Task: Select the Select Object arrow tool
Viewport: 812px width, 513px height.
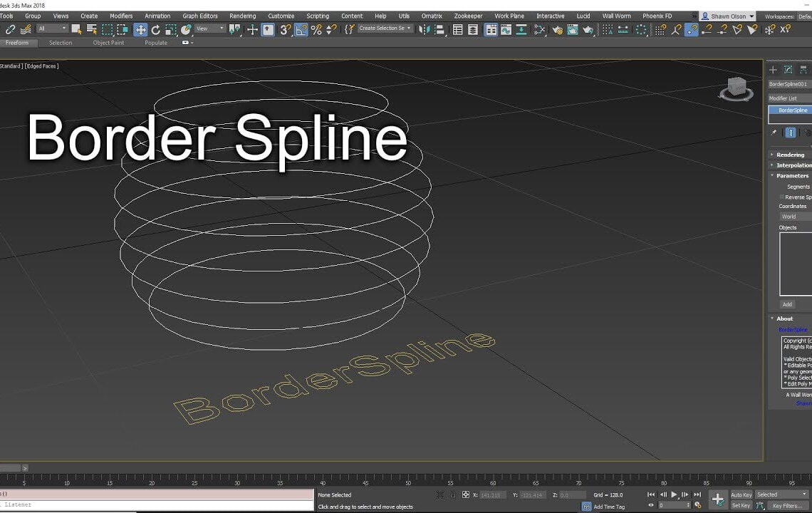Action: [75, 30]
